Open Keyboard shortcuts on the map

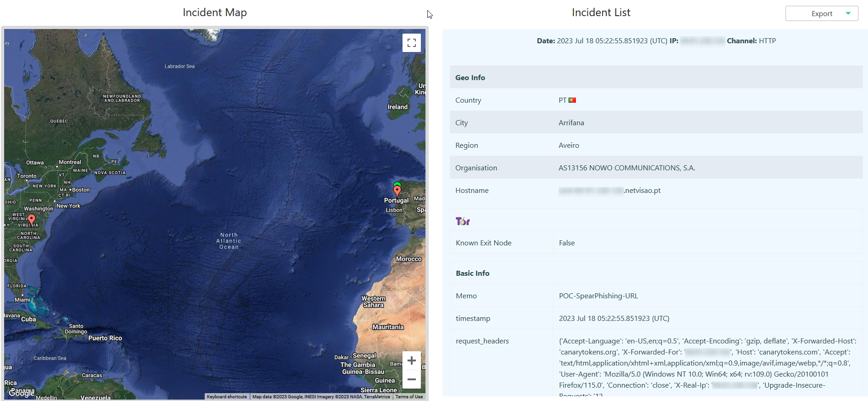click(227, 397)
